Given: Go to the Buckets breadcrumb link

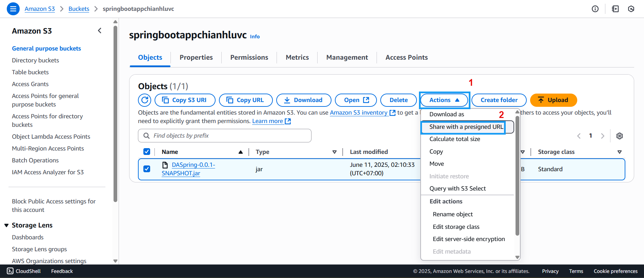Looking at the screenshot, I should pos(79,9).
